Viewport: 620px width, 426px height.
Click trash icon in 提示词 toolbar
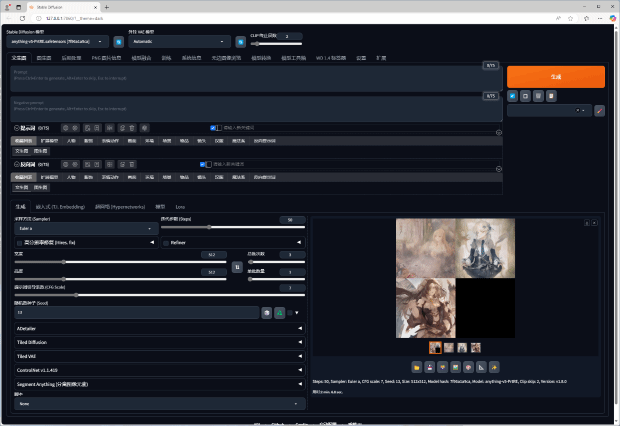pyautogui.click(x=132, y=128)
